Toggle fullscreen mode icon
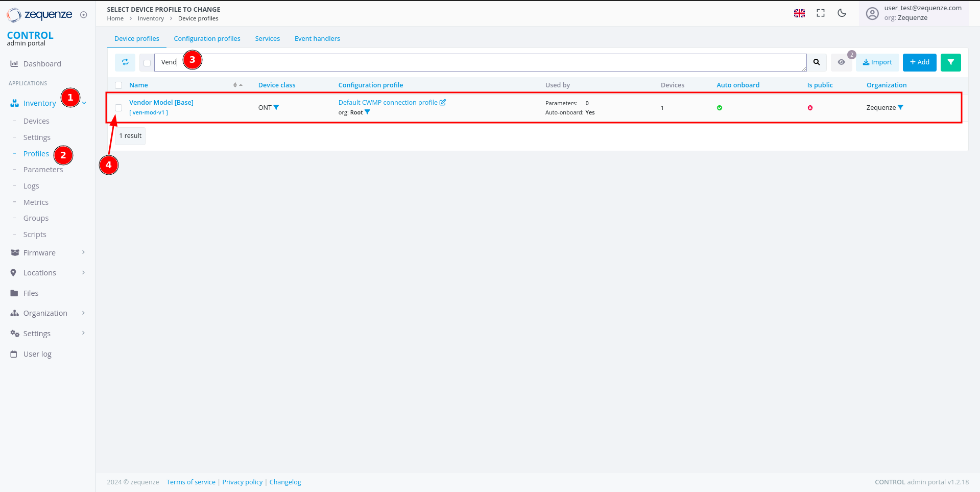Viewport: 980px width, 492px height. (821, 13)
